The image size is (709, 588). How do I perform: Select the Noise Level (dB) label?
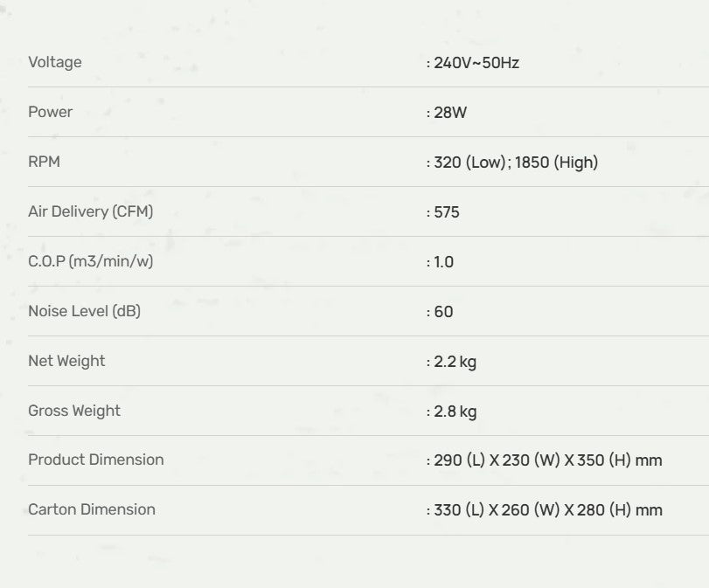click(x=85, y=311)
